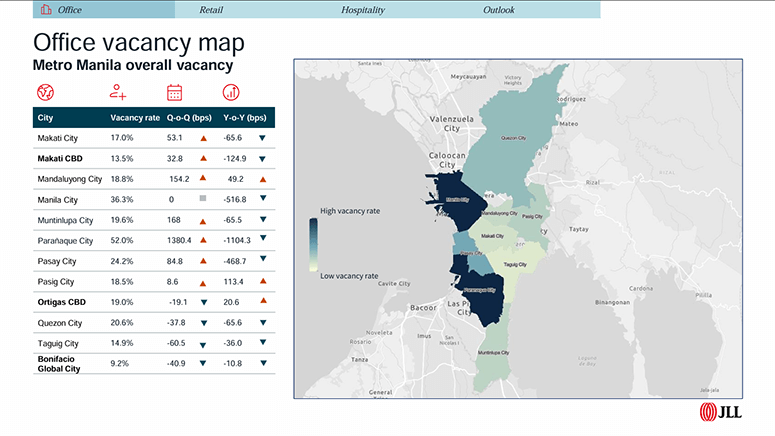Viewport: 775px width, 436px height.
Task: Click the calendar icon above Q-o-Q column
Action: click(175, 93)
